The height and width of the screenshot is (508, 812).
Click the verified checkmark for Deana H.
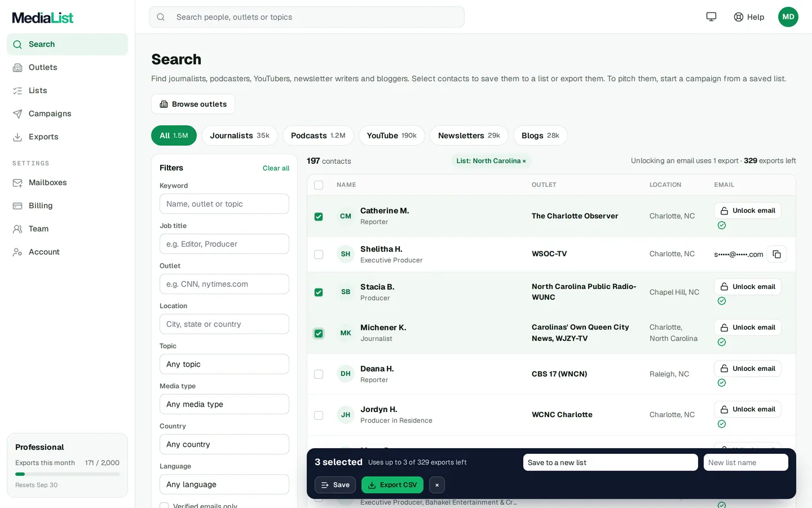[722, 383]
